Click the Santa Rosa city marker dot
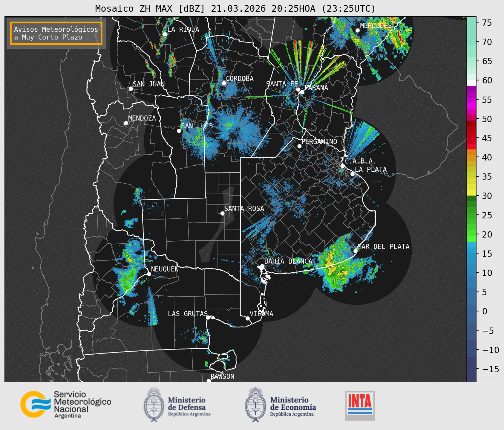Image resolution: width=504 pixels, height=430 pixels. pyautogui.click(x=222, y=213)
